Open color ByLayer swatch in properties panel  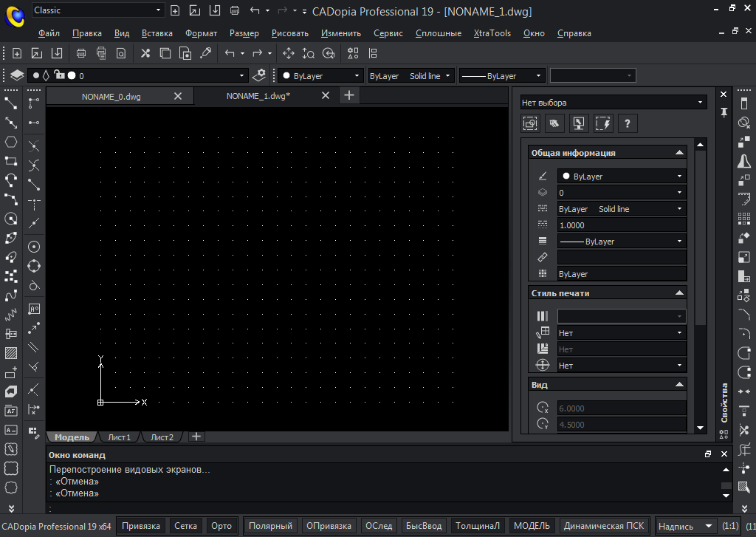(x=622, y=176)
